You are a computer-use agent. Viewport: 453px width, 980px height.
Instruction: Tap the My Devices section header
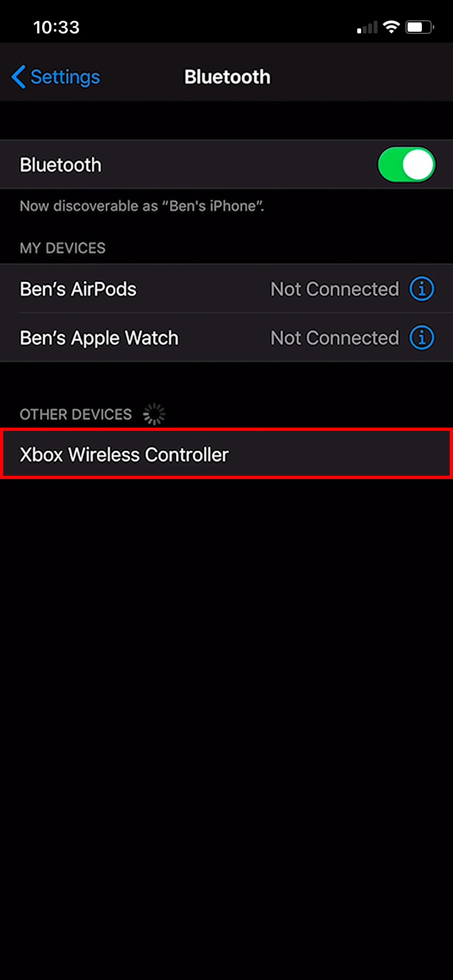click(x=62, y=248)
